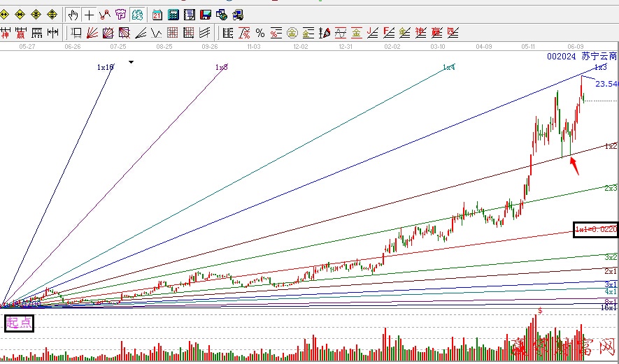Screen dimensions: 619x364
Task: Click the 起点 start point label
Action: [19, 323]
